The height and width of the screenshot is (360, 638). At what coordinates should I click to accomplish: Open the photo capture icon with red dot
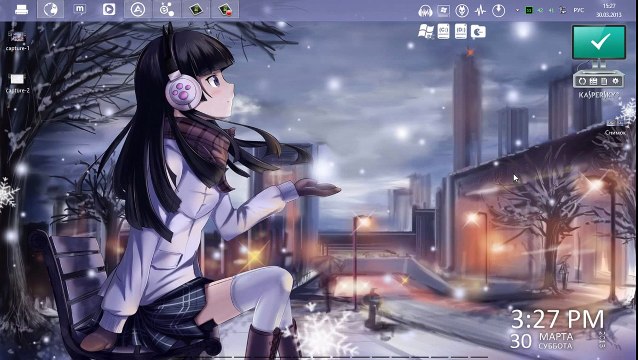coord(225,9)
